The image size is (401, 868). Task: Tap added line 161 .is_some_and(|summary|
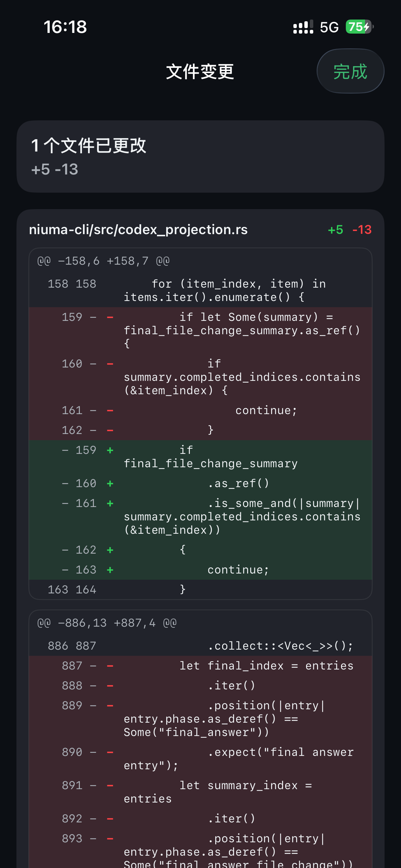click(200, 516)
